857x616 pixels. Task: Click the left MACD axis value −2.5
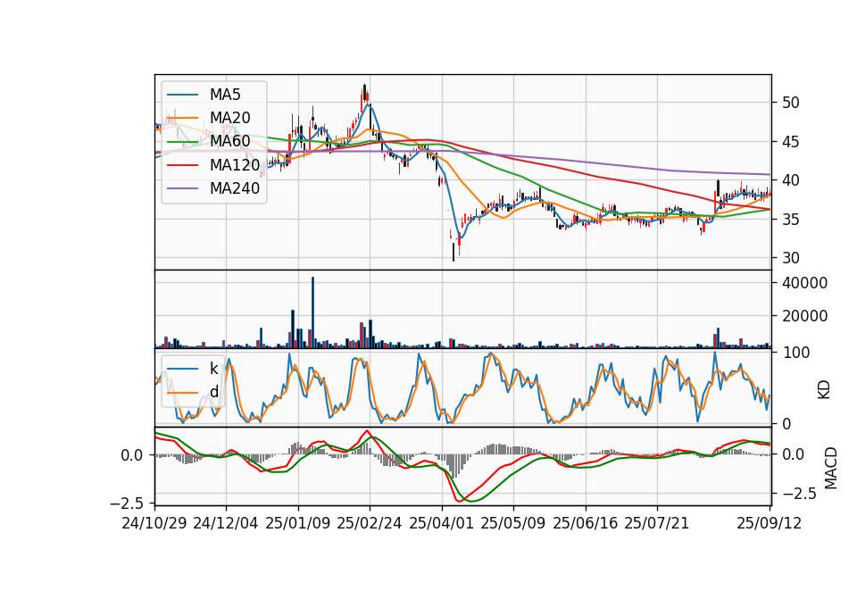pyautogui.click(x=126, y=503)
